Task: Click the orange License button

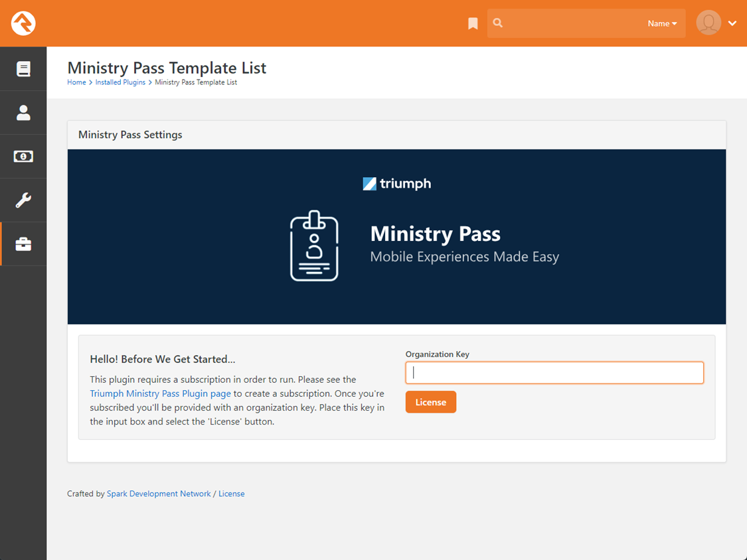Action: [431, 402]
